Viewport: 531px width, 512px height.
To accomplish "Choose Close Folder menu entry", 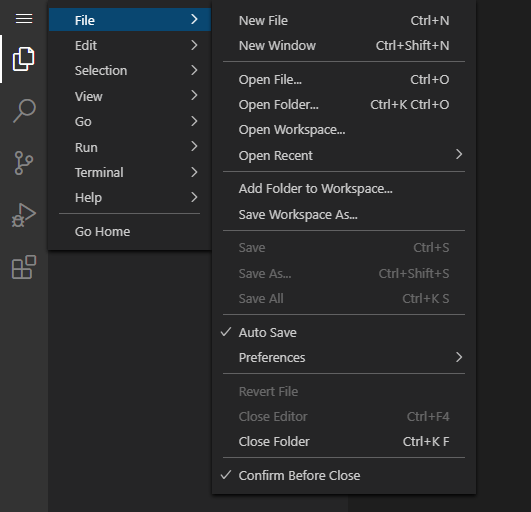I will point(344,442).
